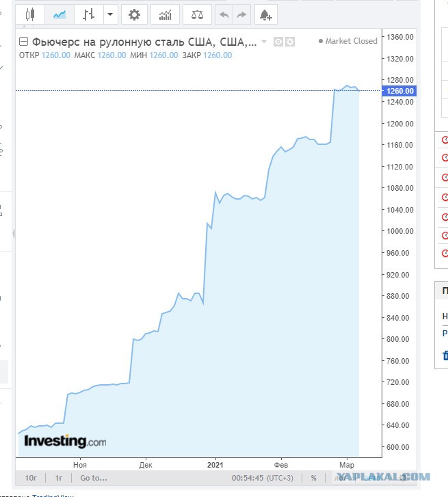
Task: Select the area line chart type
Action: pos(60,14)
